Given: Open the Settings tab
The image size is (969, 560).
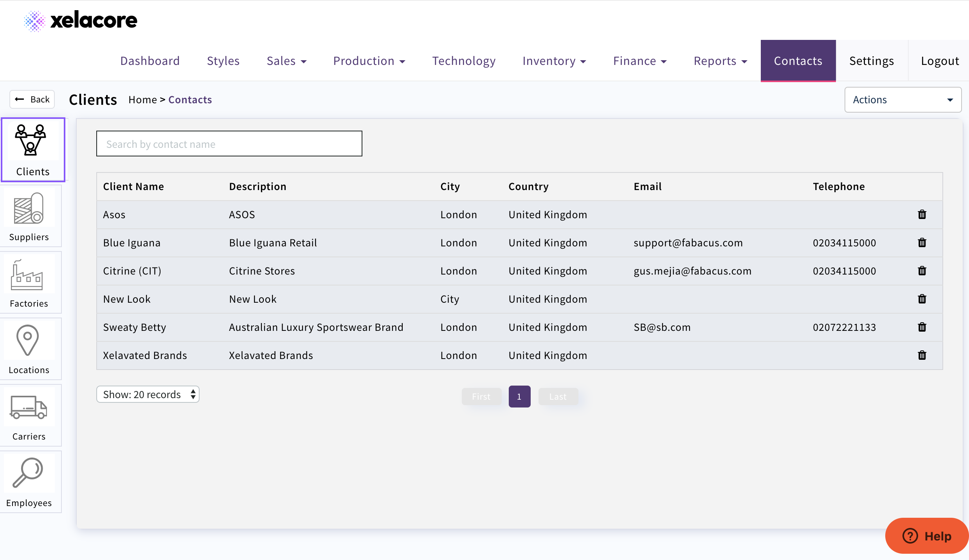Looking at the screenshot, I should point(871,61).
